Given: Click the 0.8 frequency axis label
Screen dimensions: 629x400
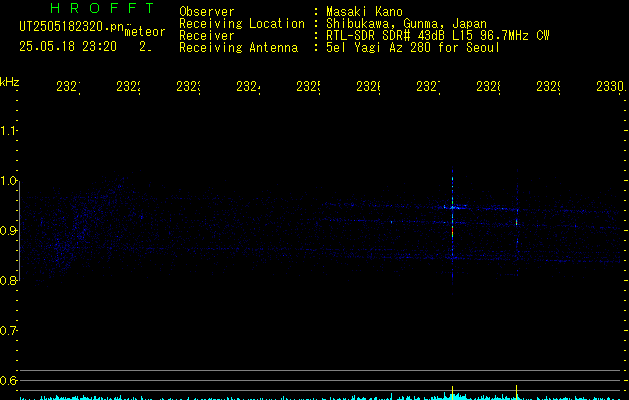Looking at the screenshot, I should tap(8, 280).
